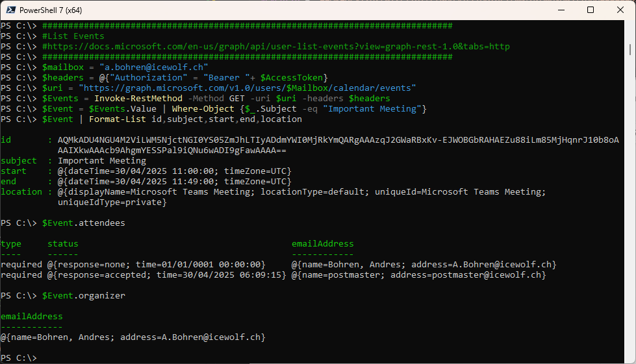Click the PowerShell 7 title bar icon
The height and width of the screenshot is (364, 636).
pyautogui.click(x=10, y=10)
